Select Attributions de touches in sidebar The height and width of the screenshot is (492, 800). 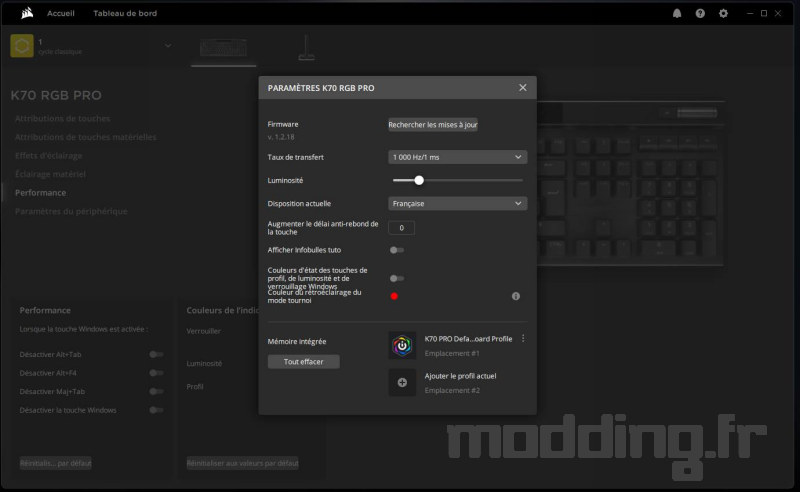tap(62, 118)
